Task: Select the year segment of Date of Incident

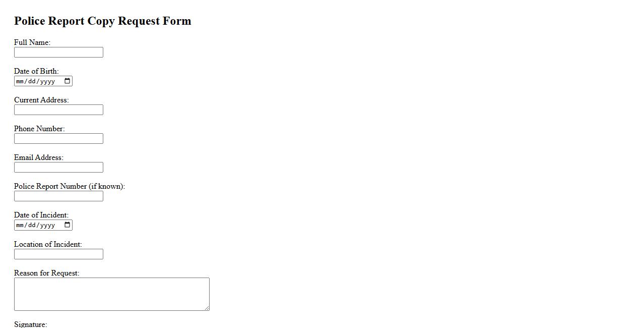Action: click(47, 225)
